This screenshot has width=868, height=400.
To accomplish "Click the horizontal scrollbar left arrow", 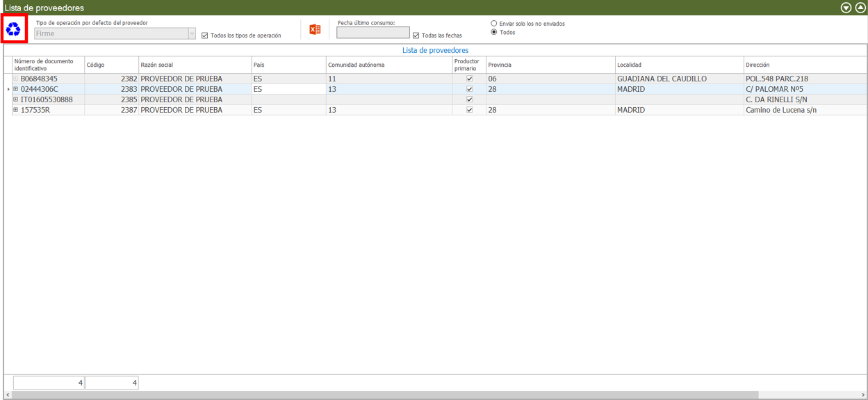I will point(8,395).
